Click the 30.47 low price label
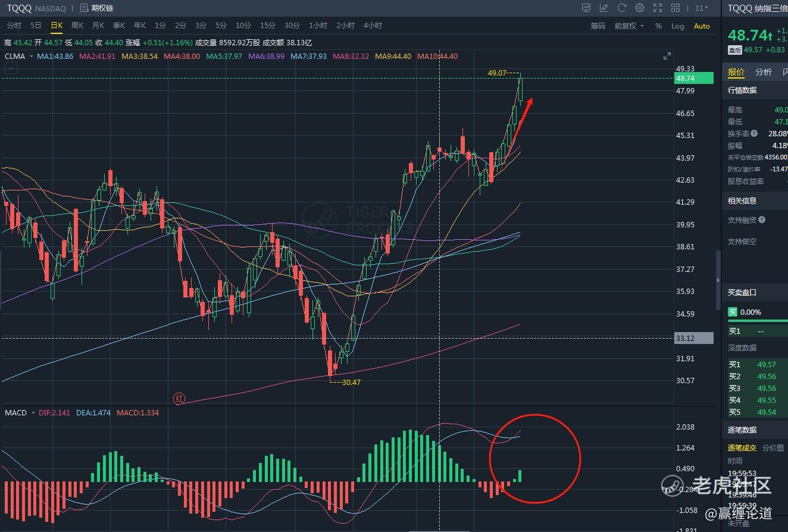Image resolution: width=788 pixels, height=532 pixels. [351, 382]
